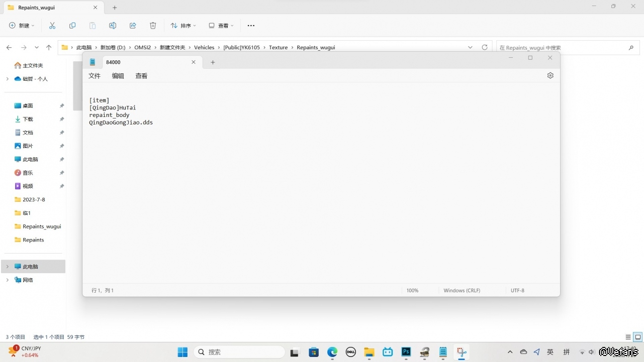The image size is (644, 362).
Task: Expand the highlighted 此电脑 tree node chevron
Action: pyautogui.click(x=7, y=267)
